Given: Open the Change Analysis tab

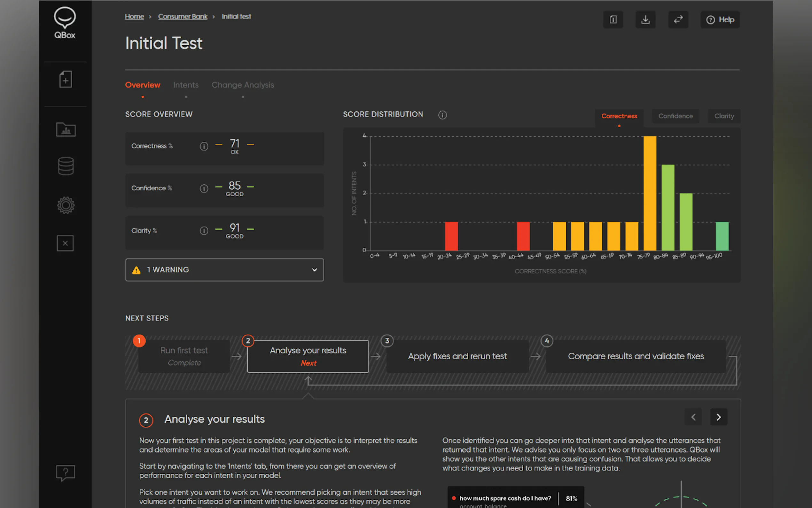Looking at the screenshot, I should (x=242, y=85).
